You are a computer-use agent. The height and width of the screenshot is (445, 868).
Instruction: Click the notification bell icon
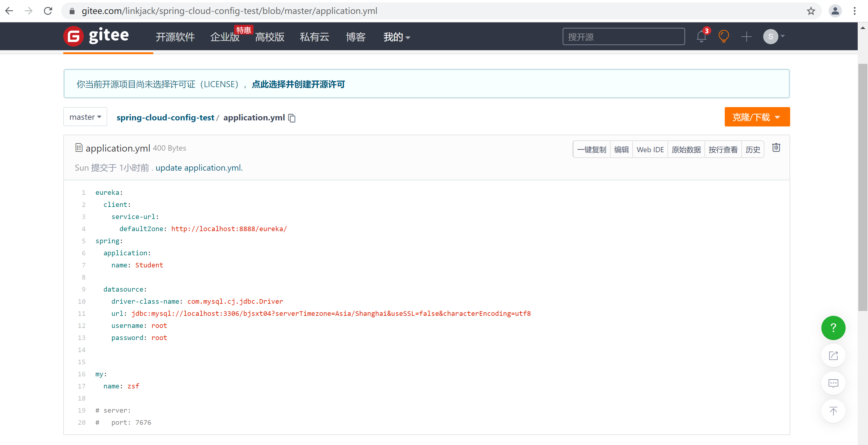click(701, 36)
